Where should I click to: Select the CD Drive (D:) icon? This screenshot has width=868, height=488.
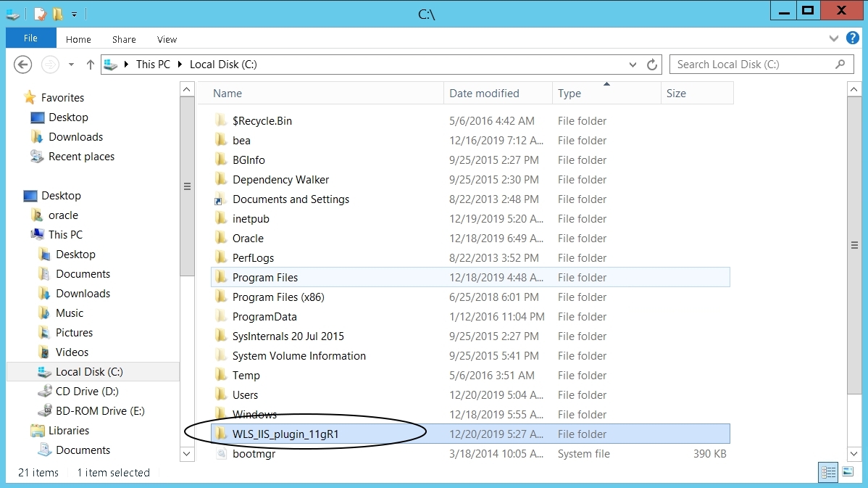(x=45, y=391)
